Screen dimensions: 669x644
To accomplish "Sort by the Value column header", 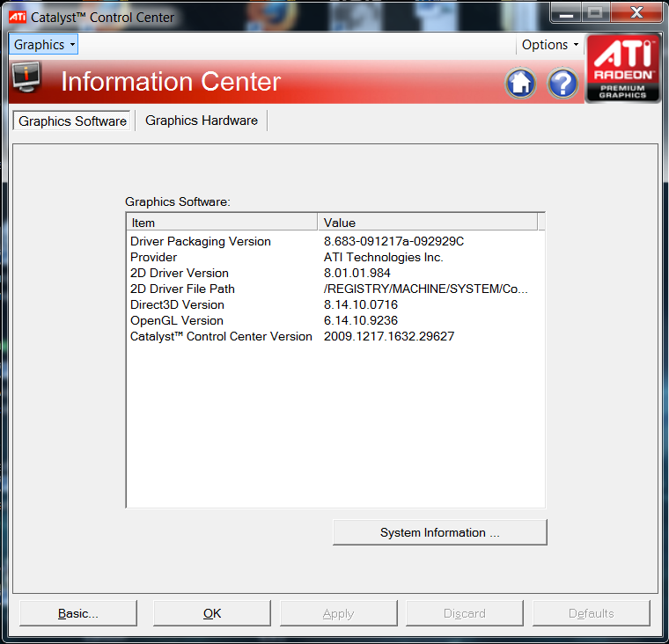I will coord(428,223).
